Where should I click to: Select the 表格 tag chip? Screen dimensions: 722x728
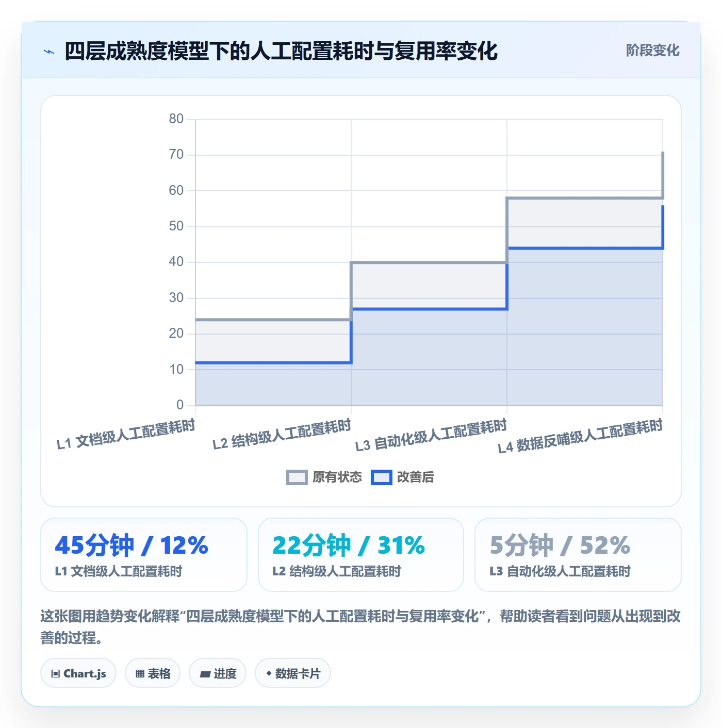click(x=153, y=673)
